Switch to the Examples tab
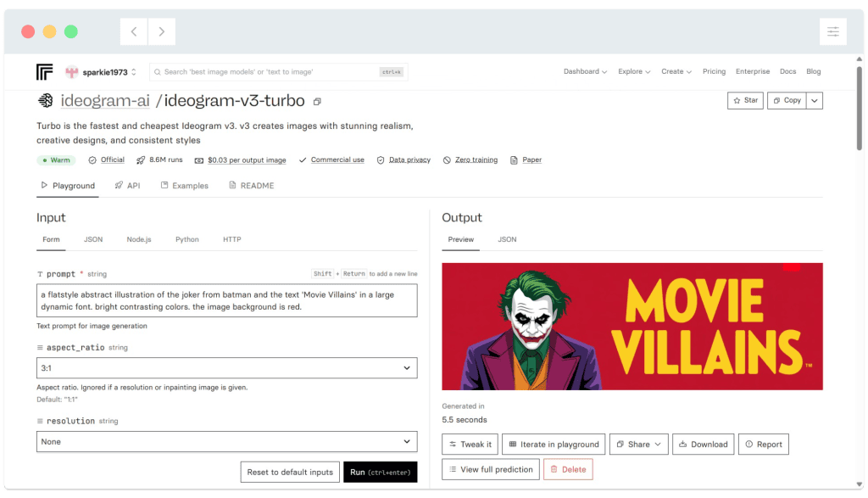This screenshot has height=498, width=868. coord(184,186)
